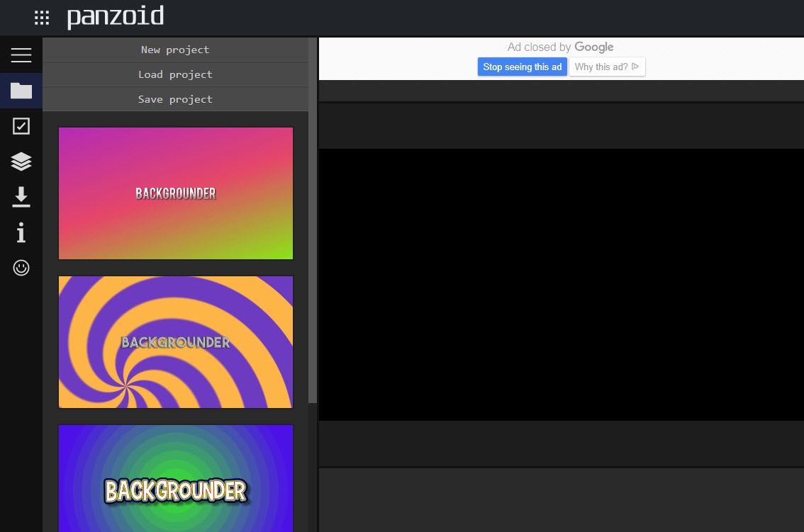This screenshot has width=804, height=532.
Task: Open the Projects folder icon in the sidebar
Action: click(21, 91)
